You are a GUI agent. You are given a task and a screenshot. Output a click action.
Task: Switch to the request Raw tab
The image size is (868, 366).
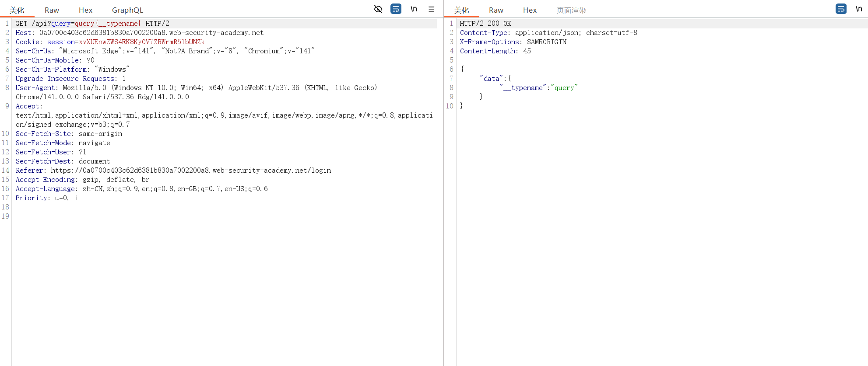click(52, 10)
